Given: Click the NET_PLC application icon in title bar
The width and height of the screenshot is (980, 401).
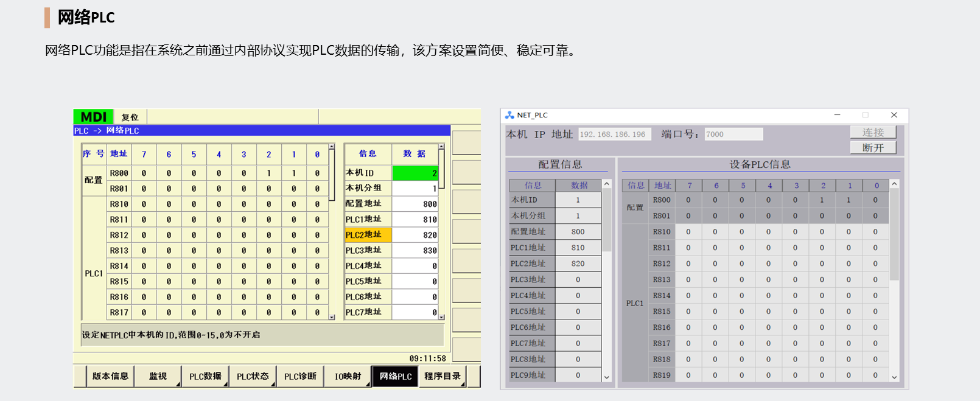Looking at the screenshot, I should click(509, 115).
